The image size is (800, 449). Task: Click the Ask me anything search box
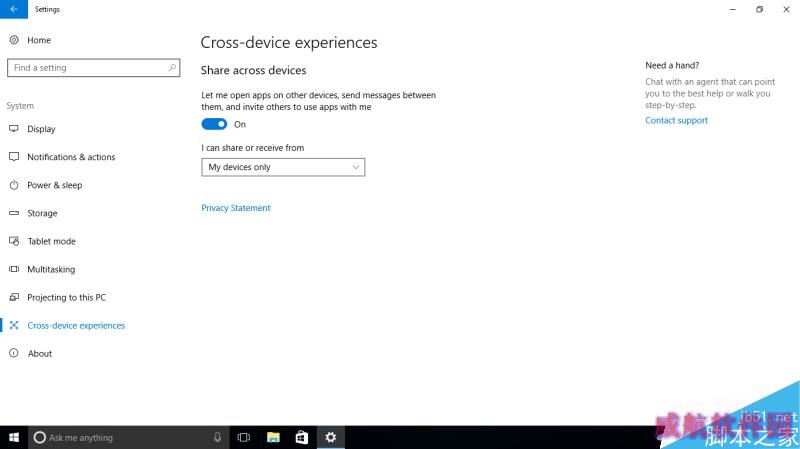coord(128,437)
